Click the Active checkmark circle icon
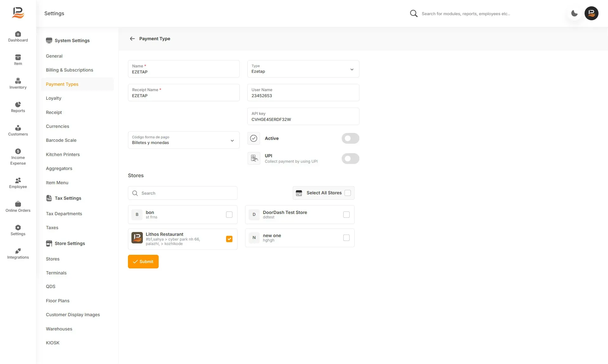This screenshot has width=608, height=364. click(x=254, y=138)
